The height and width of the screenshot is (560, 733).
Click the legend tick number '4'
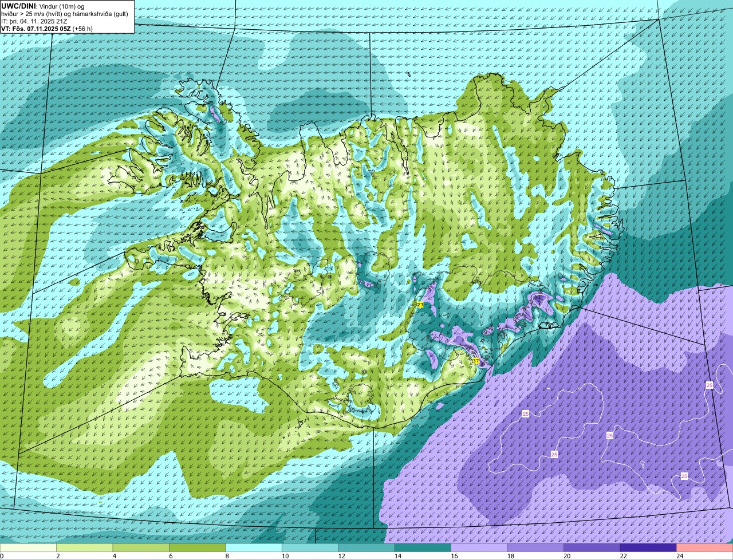coord(114,556)
